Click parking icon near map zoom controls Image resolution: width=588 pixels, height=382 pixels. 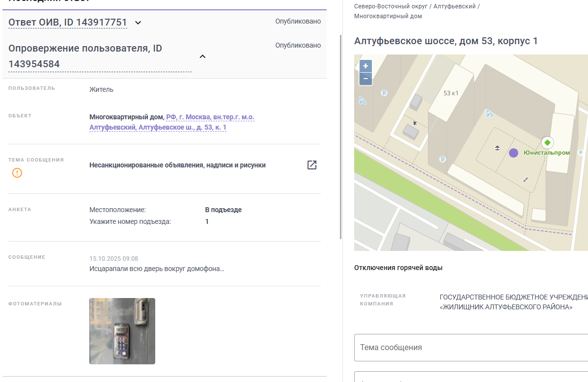[384, 93]
